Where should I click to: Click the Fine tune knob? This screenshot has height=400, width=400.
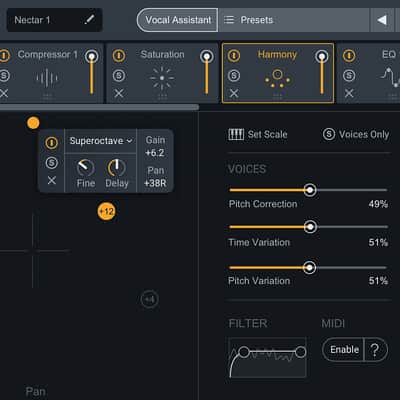coord(85,167)
